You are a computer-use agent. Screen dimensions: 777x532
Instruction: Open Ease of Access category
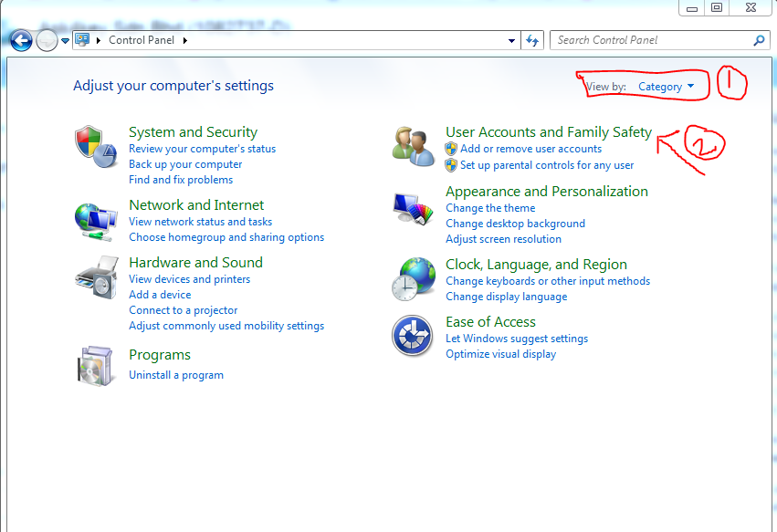click(x=490, y=322)
